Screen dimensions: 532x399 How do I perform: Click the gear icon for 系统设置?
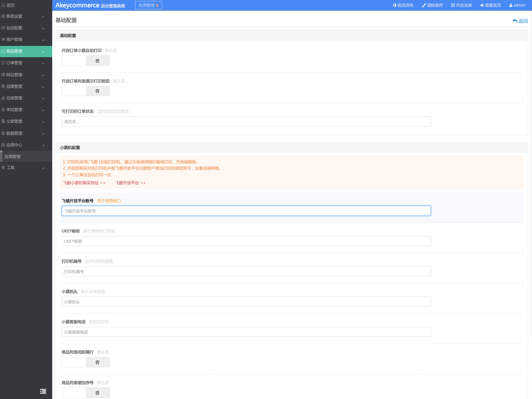coord(3,16)
